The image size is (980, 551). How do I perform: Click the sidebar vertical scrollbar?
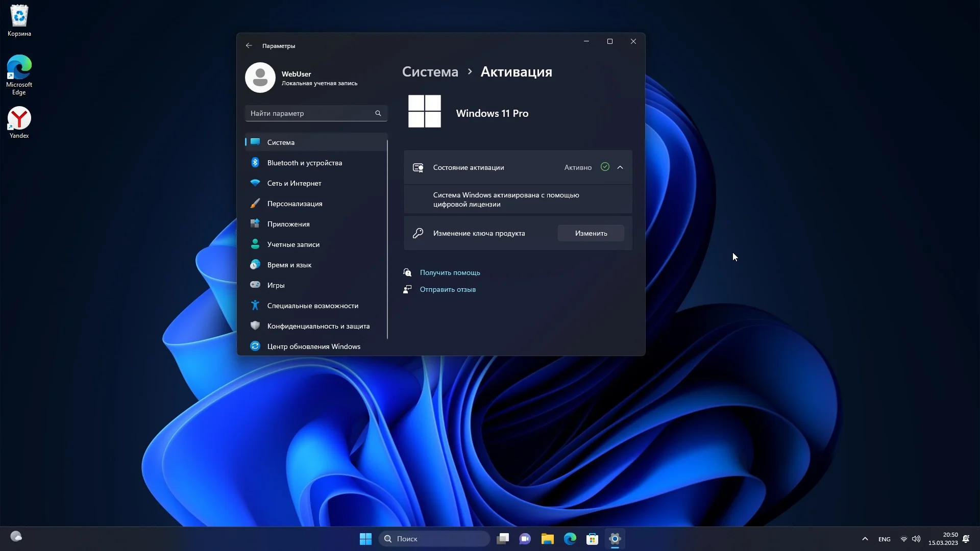[x=387, y=240]
